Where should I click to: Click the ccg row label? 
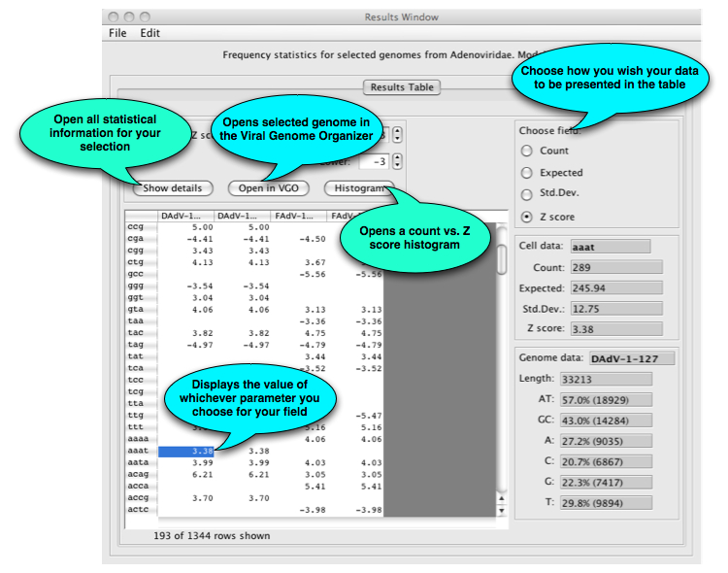[141, 227]
